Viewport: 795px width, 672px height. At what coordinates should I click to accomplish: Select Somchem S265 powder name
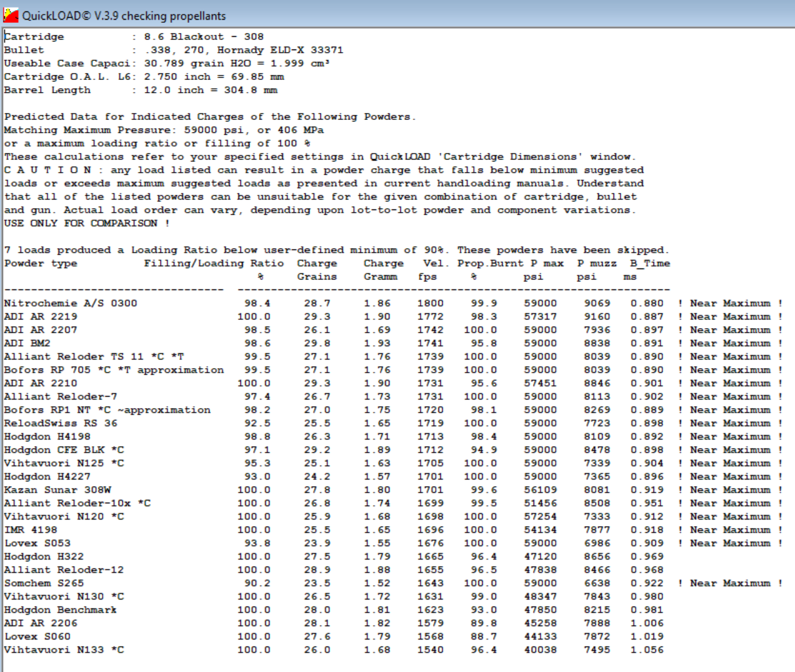tap(44, 583)
